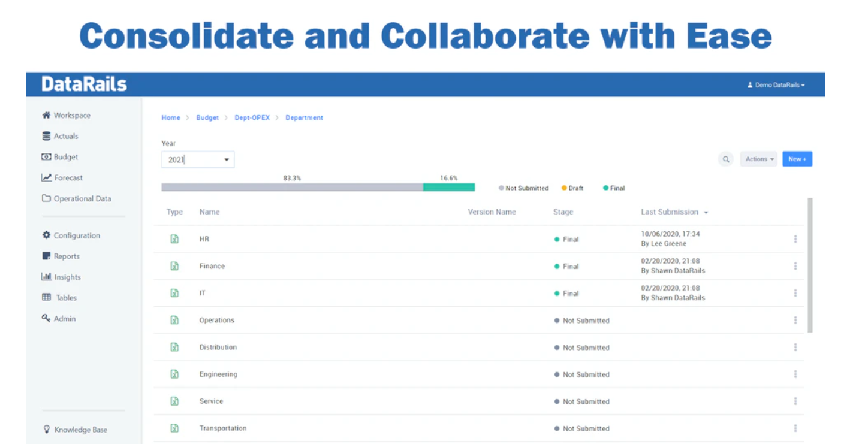
Task: Click the New + button
Action: click(x=797, y=159)
